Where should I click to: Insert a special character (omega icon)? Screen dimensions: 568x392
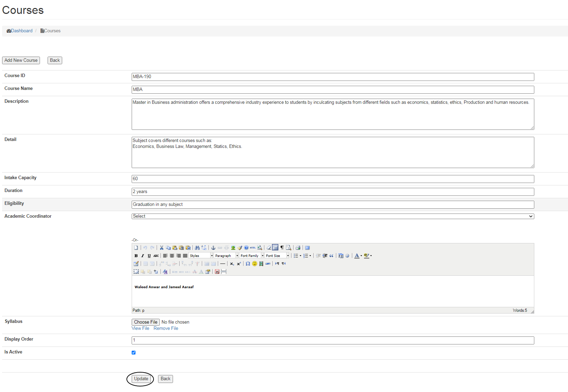coord(248,264)
